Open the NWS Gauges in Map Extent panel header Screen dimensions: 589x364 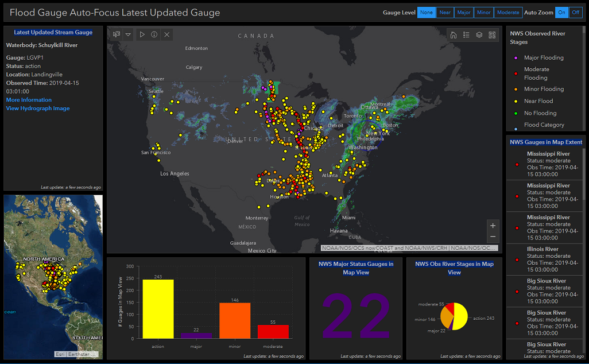coord(545,142)
